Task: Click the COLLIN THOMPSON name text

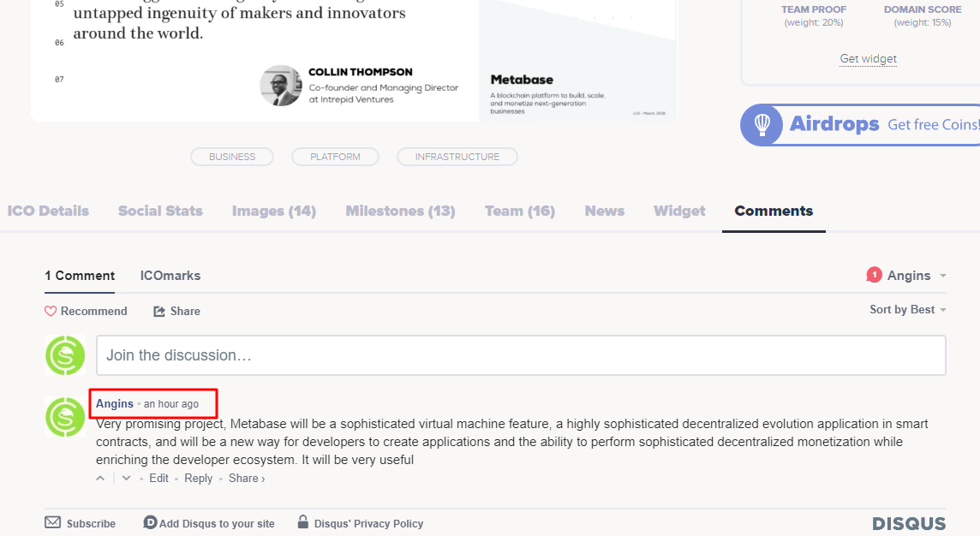Action: pos(361,72)
